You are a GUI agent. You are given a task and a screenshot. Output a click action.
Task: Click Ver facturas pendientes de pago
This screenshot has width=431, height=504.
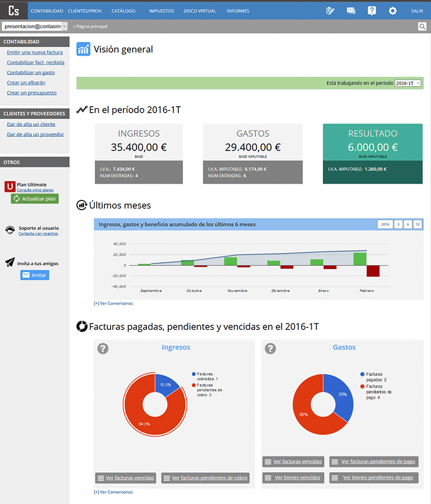click(x=374, y=462)
